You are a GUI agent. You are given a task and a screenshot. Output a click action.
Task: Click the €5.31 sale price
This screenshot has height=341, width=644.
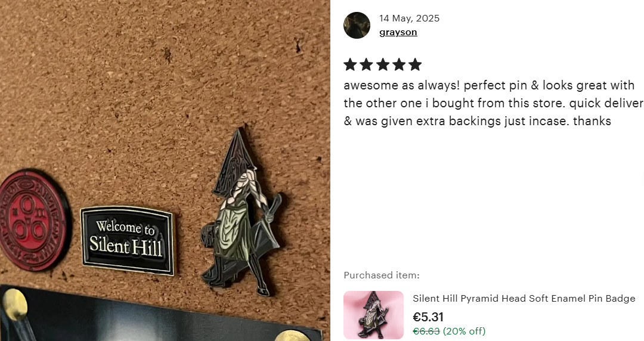(428, 317)
